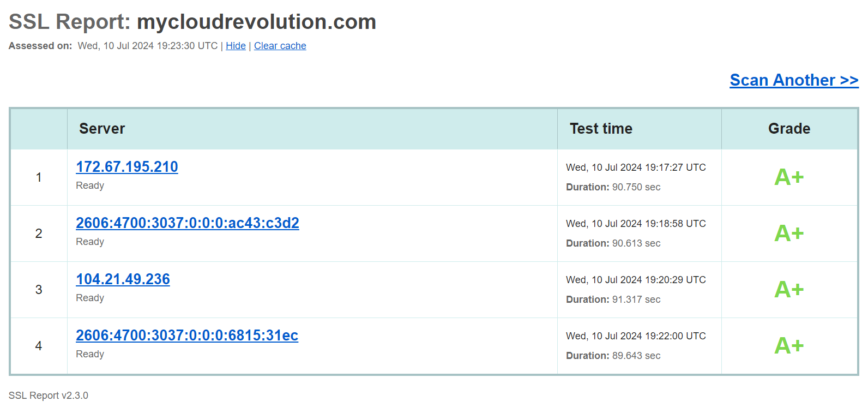868x407 pixels.
Task: Click the A+ grade in row 4
Action: [789, 346]
